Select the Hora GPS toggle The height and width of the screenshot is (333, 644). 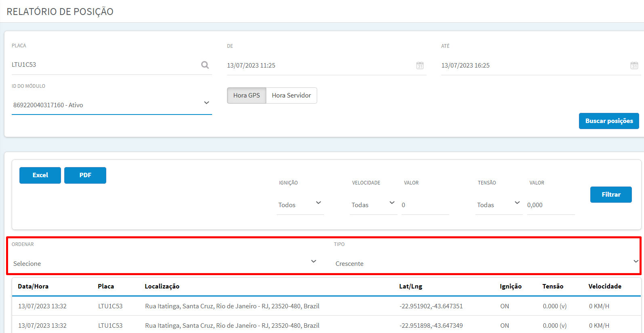pos(246,95)
